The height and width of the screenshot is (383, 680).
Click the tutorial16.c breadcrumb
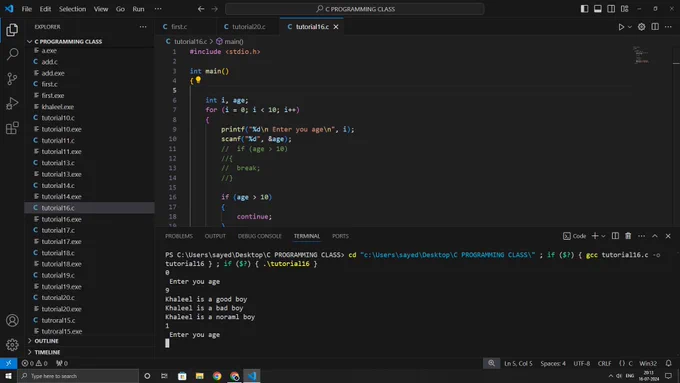coord(190,42)
